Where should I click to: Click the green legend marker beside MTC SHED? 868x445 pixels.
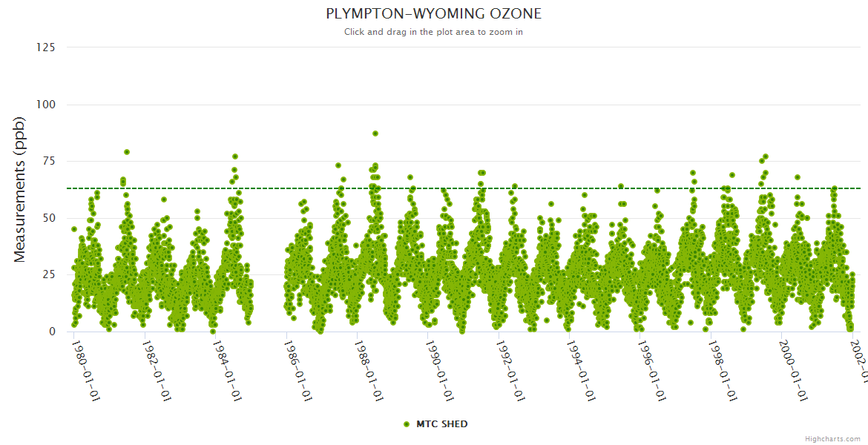click(x=406, y=424)
